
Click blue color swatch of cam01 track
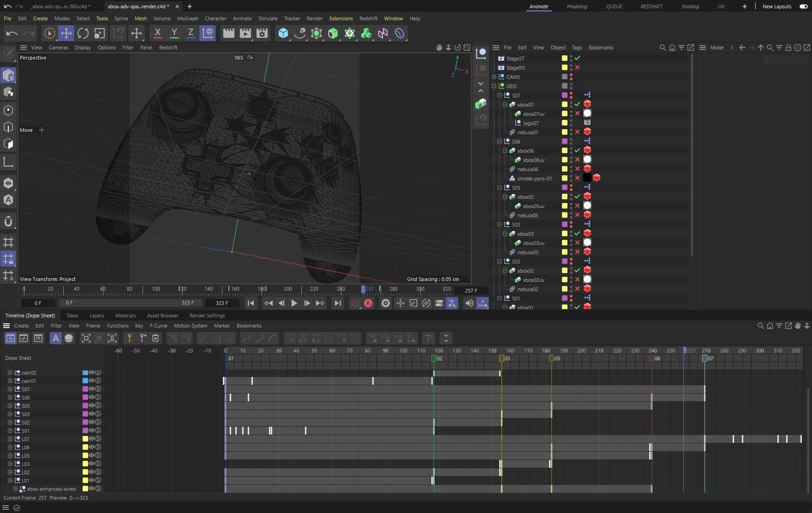pos(85,381)
